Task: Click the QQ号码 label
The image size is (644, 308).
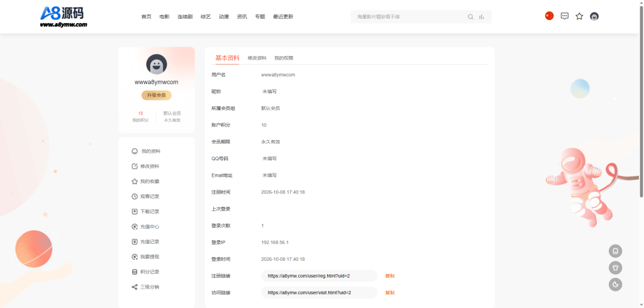Action: click(219, 158)
